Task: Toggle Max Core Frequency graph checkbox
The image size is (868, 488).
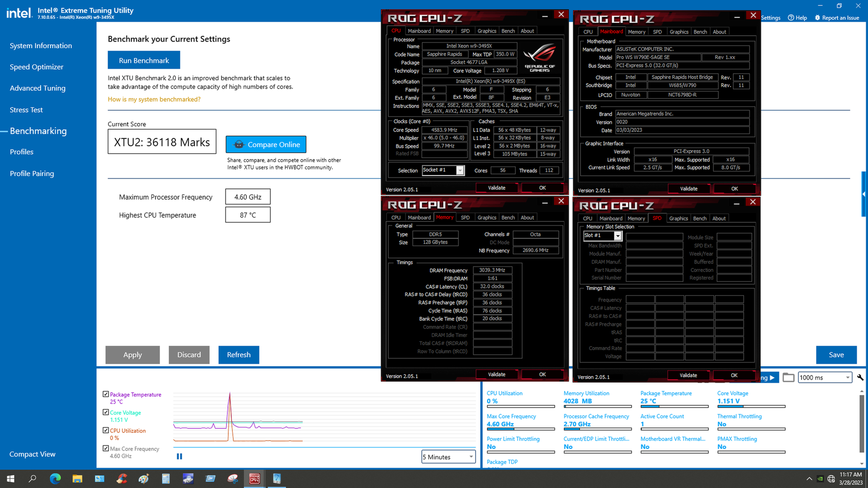Action: click(106, 448)
